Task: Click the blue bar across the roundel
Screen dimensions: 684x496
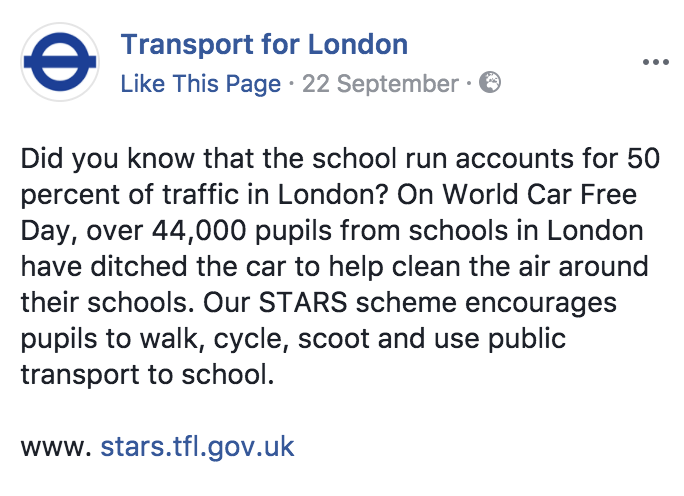Action: pyautogui.click(x=60, y=62)
